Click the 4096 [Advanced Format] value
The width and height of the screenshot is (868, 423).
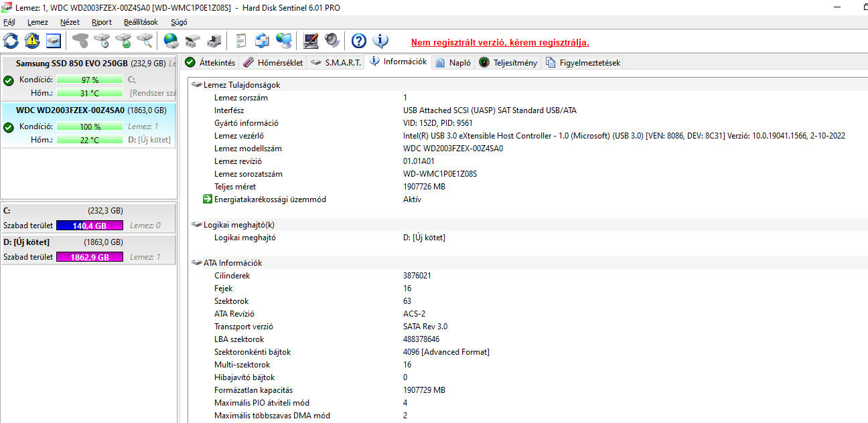pos(446,352)
